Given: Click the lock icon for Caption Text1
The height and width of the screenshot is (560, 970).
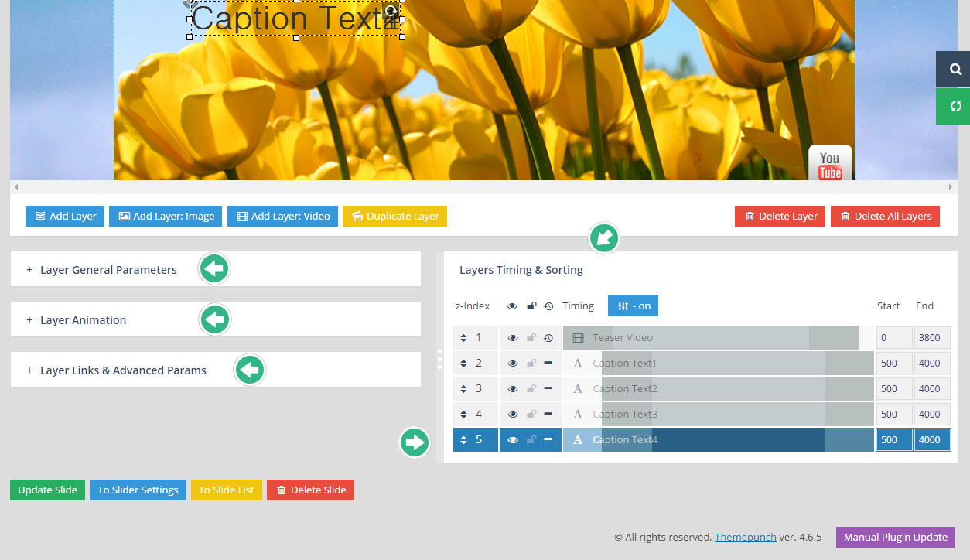Looking at the screenshot, I should pos(531,364).
